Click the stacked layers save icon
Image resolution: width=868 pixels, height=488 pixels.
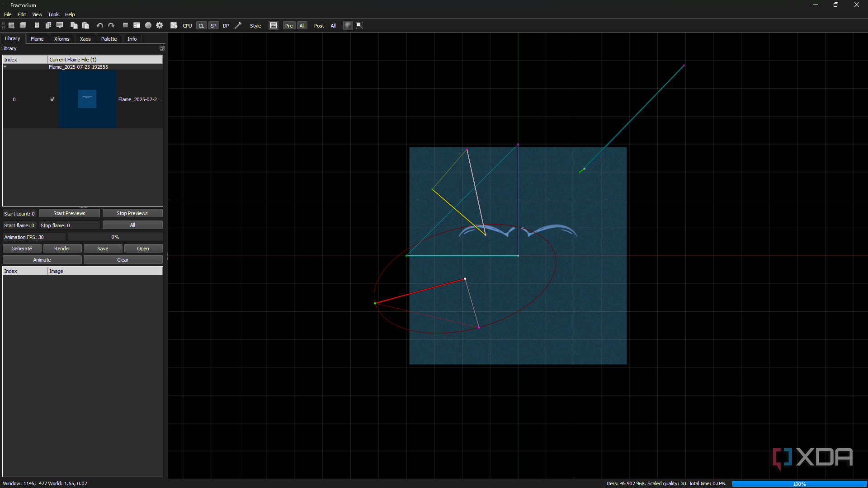(x=37, y=25)
